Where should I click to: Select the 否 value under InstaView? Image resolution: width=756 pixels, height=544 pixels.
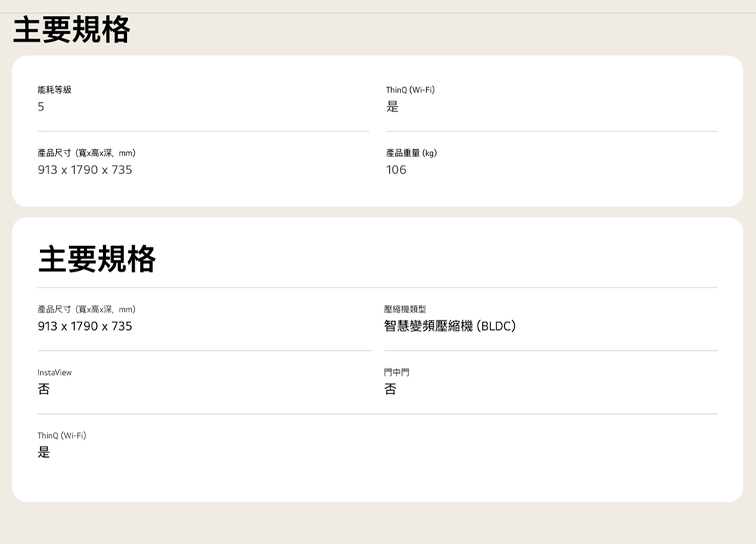pos(44,389)
